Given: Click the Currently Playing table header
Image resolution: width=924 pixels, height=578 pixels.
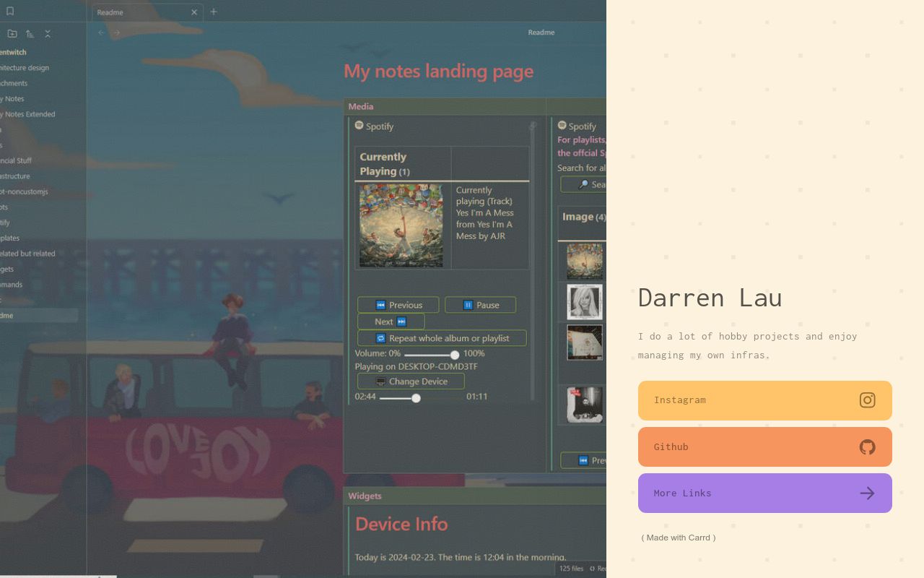Looking at the screenshot, I should pos(403,164).
